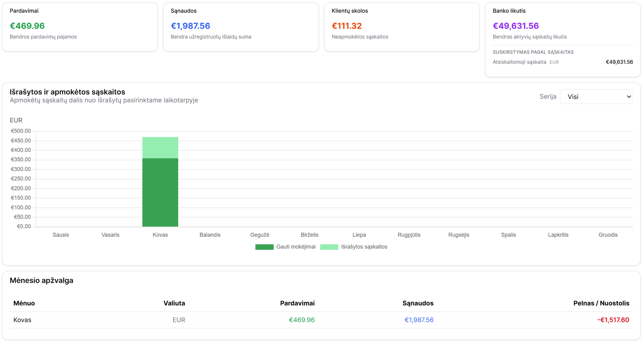Viewport: 644px width, 343px height.
Task: Select the Sąnaudos total €1,987.56 card value
Action: [x=190, y=26]
